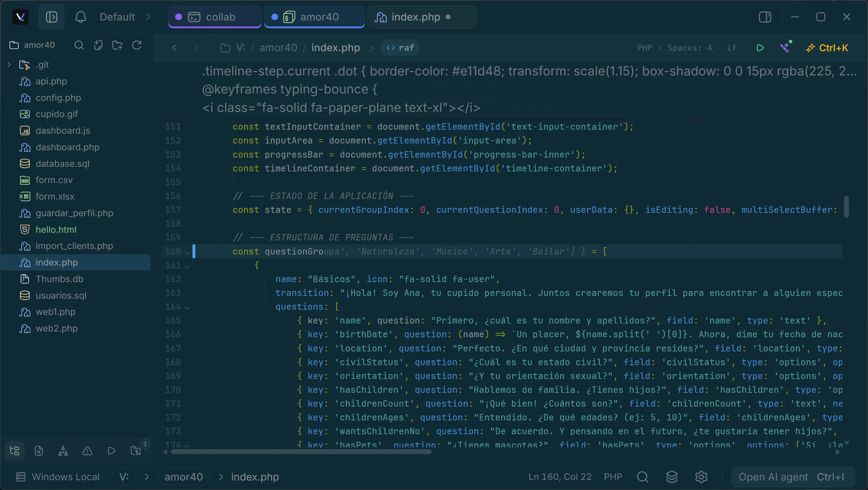The image size is (868, 490).
Task: Click the Ctrl+K AI command button
Action: (827, 48)
